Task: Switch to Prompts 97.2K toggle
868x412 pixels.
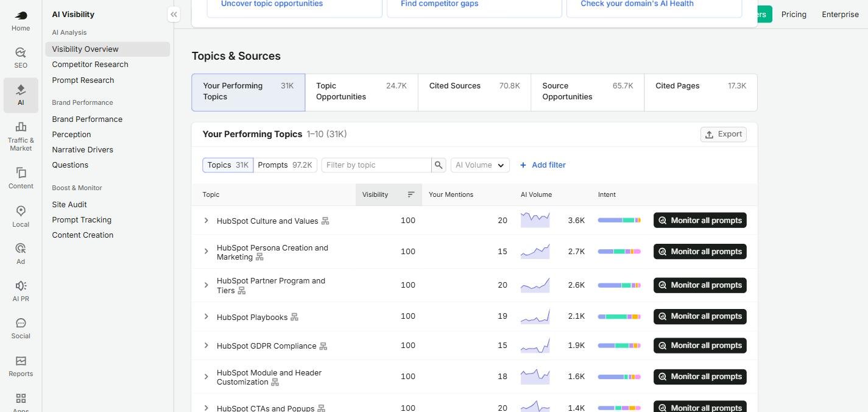Action: coord(285,165)
